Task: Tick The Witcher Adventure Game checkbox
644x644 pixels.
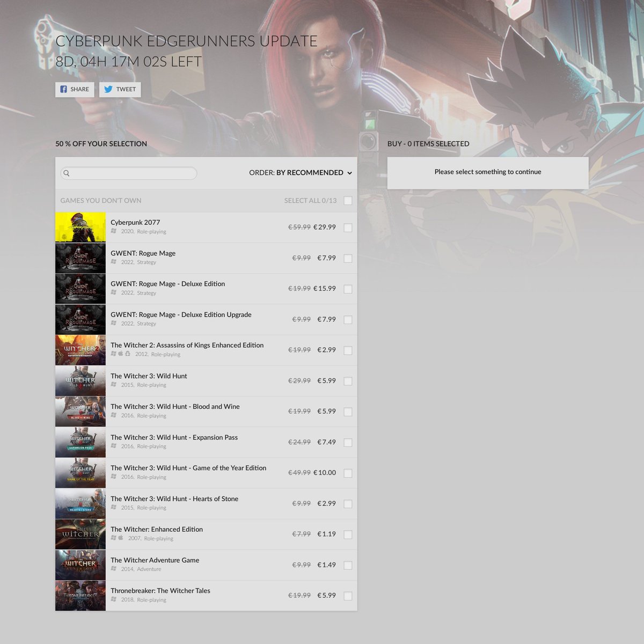Action: (x=348, y=565)
